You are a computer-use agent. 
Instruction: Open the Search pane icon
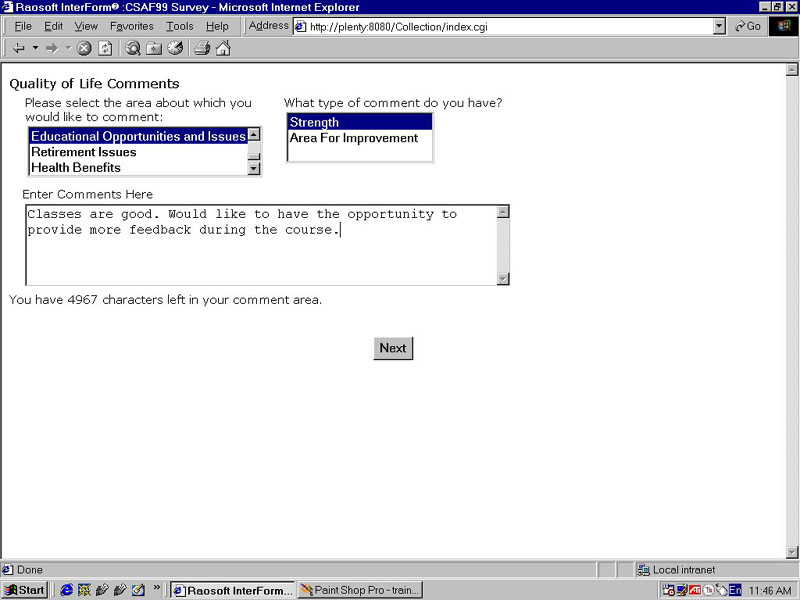pos(133,48)
